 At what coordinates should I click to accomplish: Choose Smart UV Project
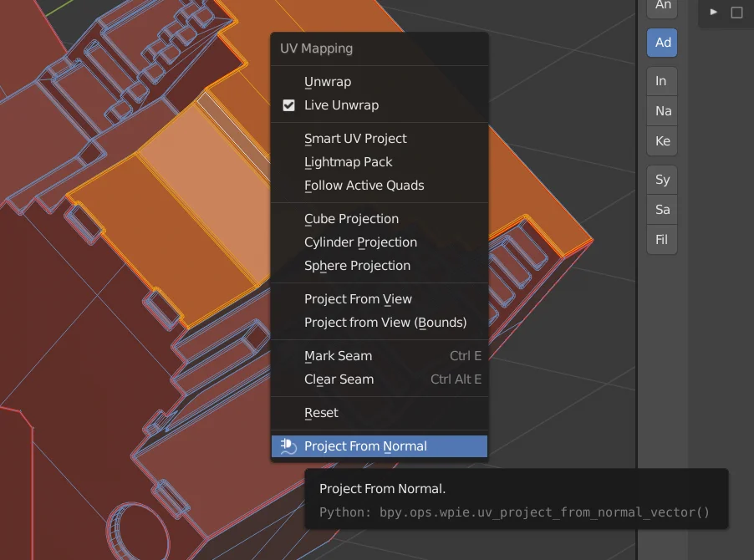click(355, 138)
